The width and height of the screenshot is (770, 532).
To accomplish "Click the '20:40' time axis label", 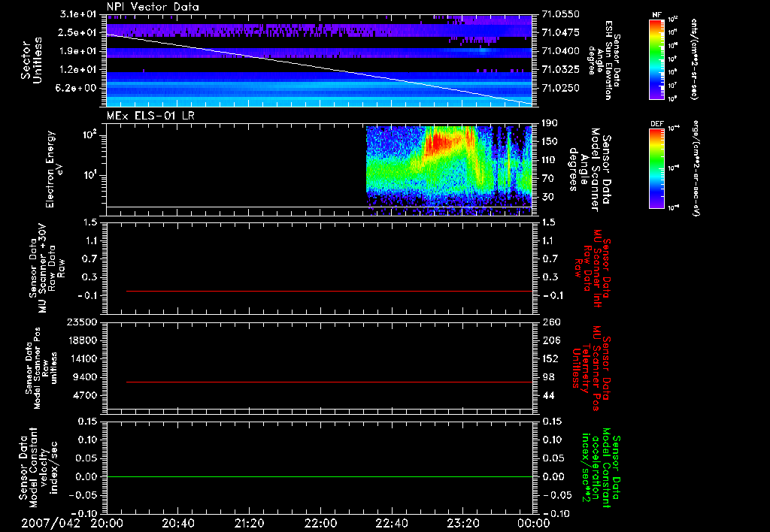I will pos(177,523).
